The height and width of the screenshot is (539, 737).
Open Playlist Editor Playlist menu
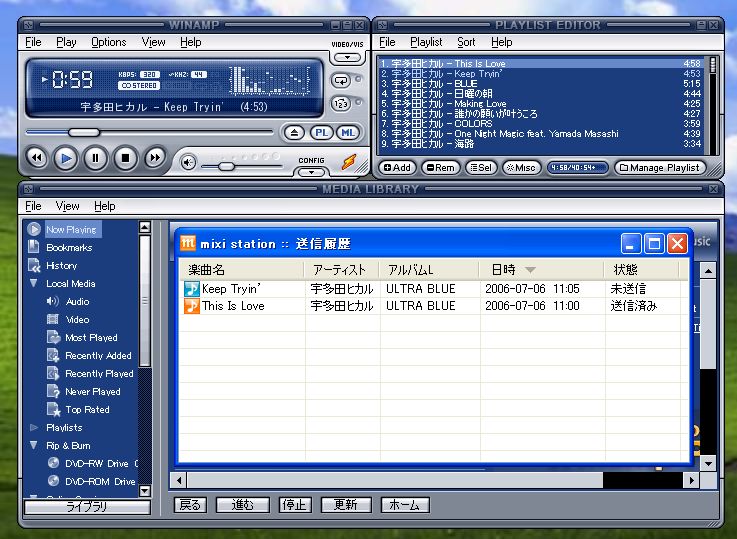click(426, 42)
